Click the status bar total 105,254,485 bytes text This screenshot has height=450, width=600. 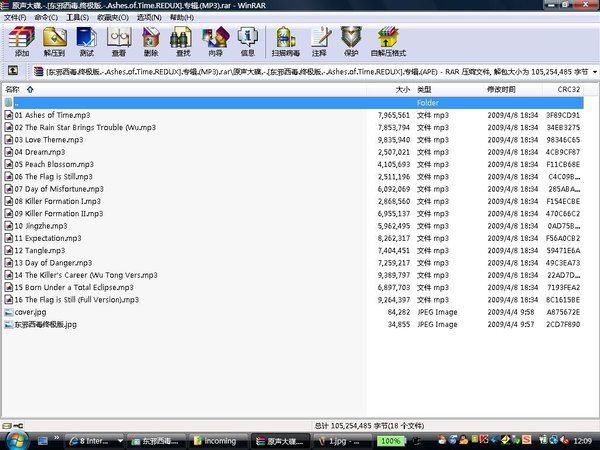tap(369, 426)
